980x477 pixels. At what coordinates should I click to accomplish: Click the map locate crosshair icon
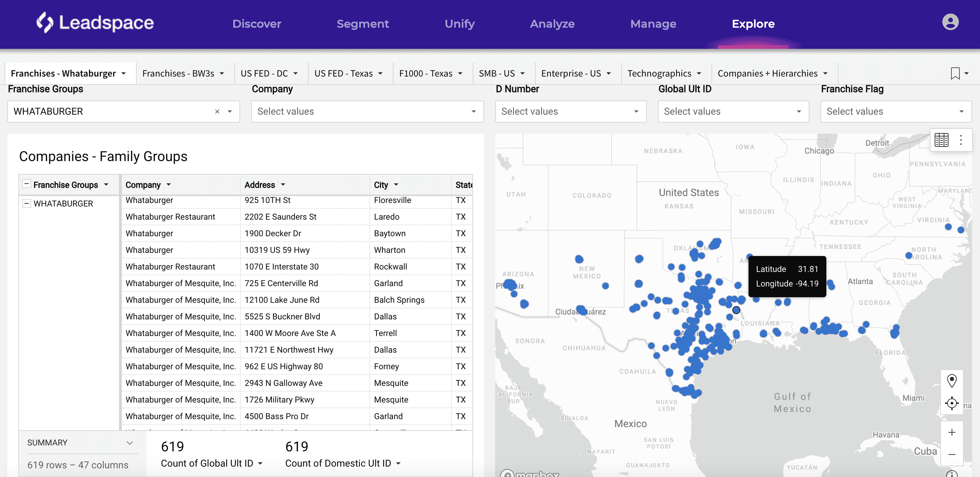click(952, 403)
